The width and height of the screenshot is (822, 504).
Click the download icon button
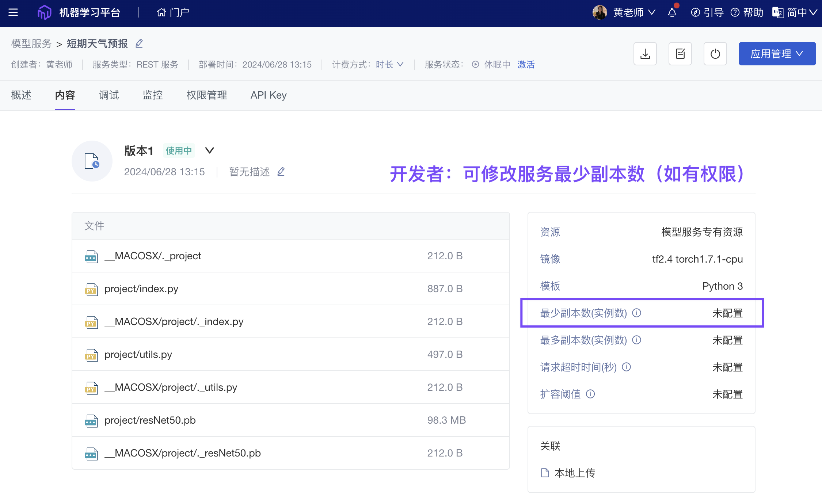pyautogui.click(x=645, y=54)
